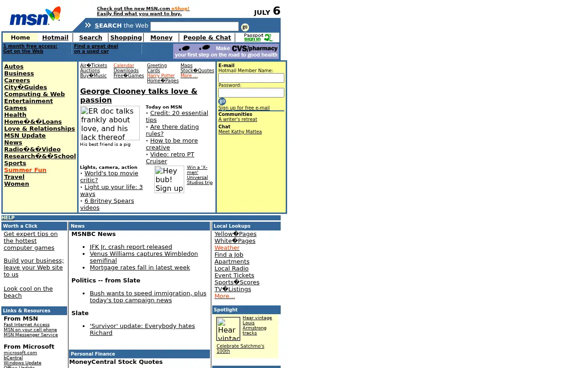Click the MSN butterfly logo
This screenshot has width=588, height=368.
point(35,17)
